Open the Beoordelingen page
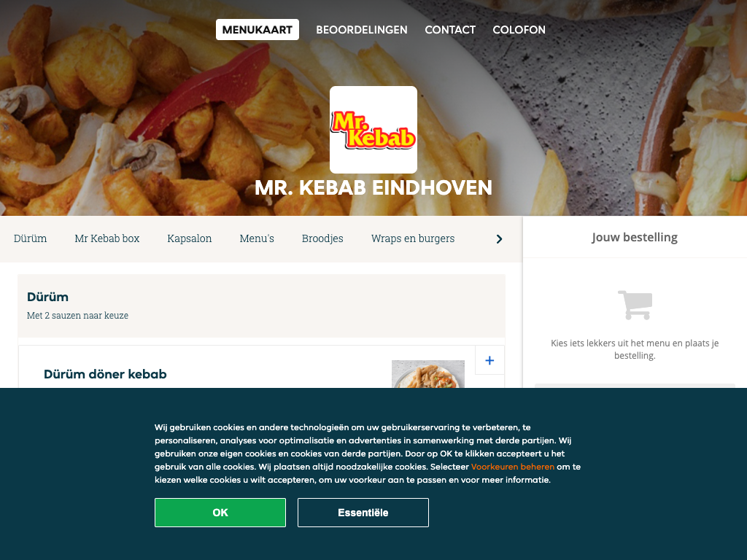This screenshot has width=747, height=560. click(x=362, y=29)
